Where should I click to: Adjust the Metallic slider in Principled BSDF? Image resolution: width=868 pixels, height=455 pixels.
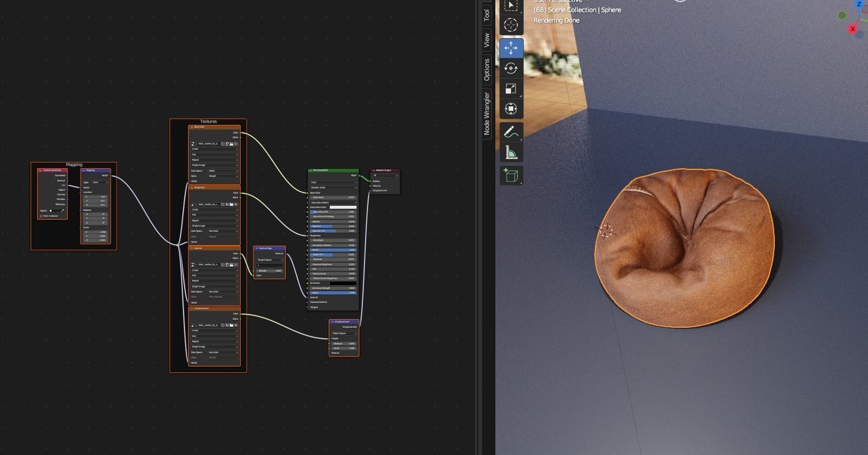pos(333,221)
